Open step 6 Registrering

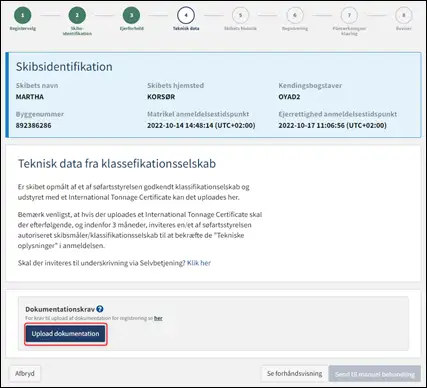click(295, 15)
